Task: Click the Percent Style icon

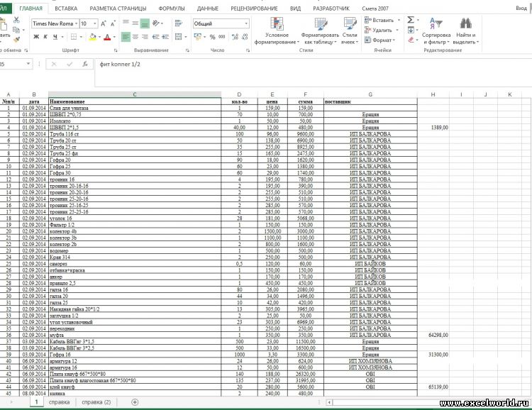Action: click(x=211, y=37)
